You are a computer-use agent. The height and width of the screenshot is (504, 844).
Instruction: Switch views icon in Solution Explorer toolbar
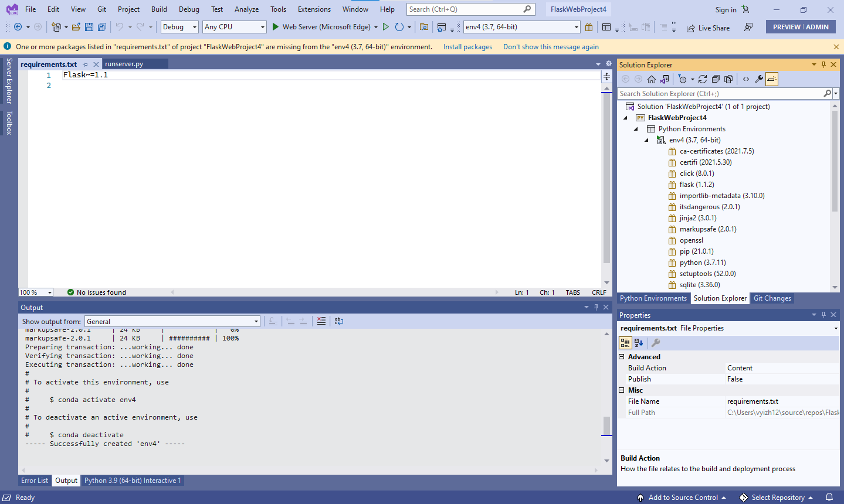[665, 79]
